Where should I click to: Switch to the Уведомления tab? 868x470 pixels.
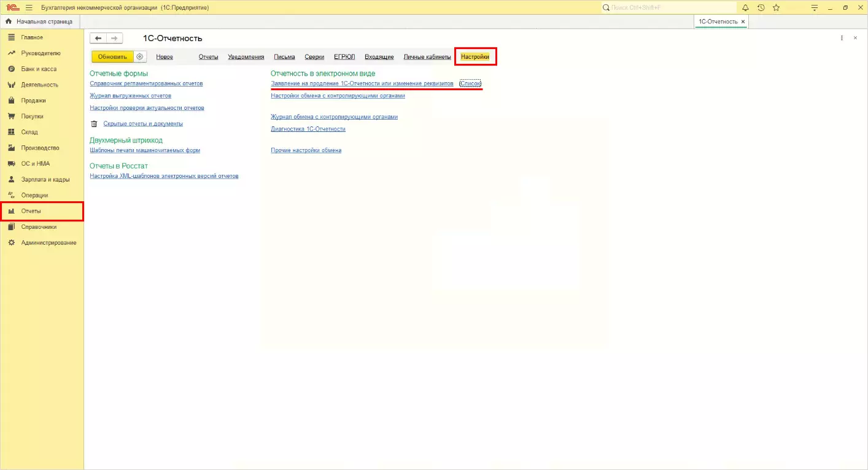[x=246, y=57]
